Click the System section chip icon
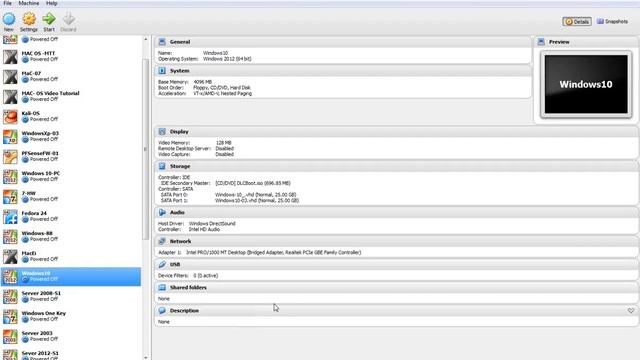The width and height of the screenshot is (640, 360). 162,71
